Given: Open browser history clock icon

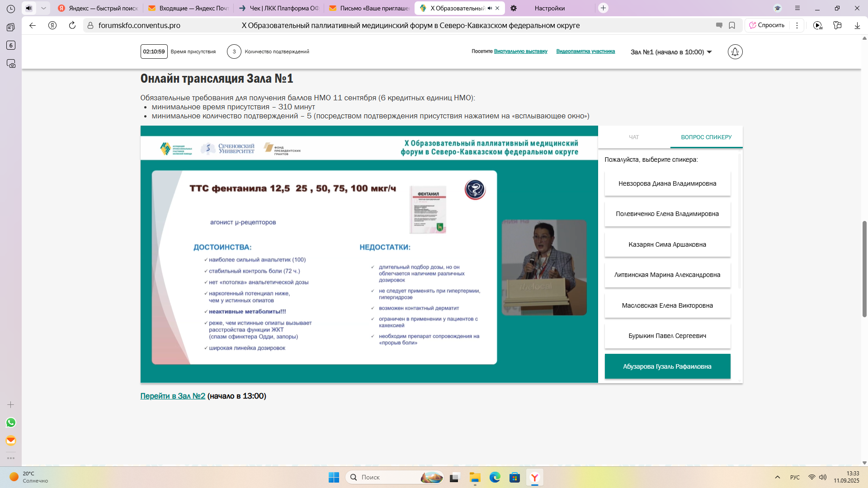Looking at the screenshot, I should click(x=11, y=8).
